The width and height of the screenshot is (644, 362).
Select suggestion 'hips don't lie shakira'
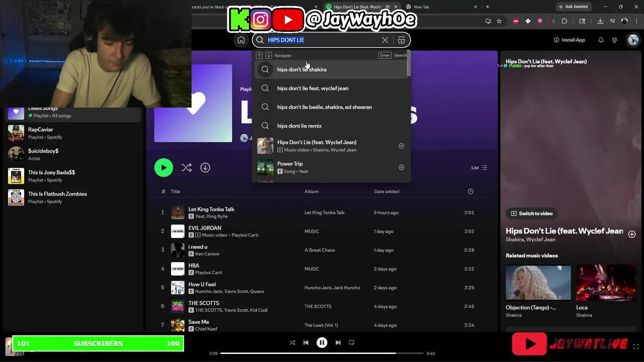click(331, 69)
